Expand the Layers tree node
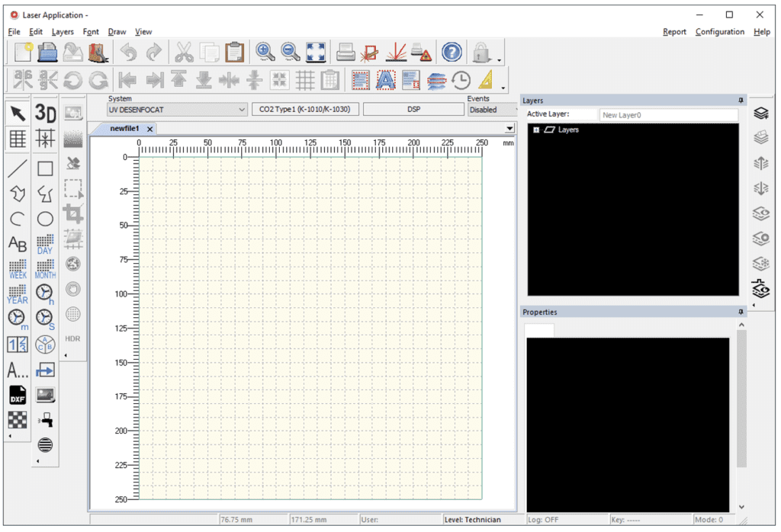The image size is (781, 532). [x=536, y=130]
